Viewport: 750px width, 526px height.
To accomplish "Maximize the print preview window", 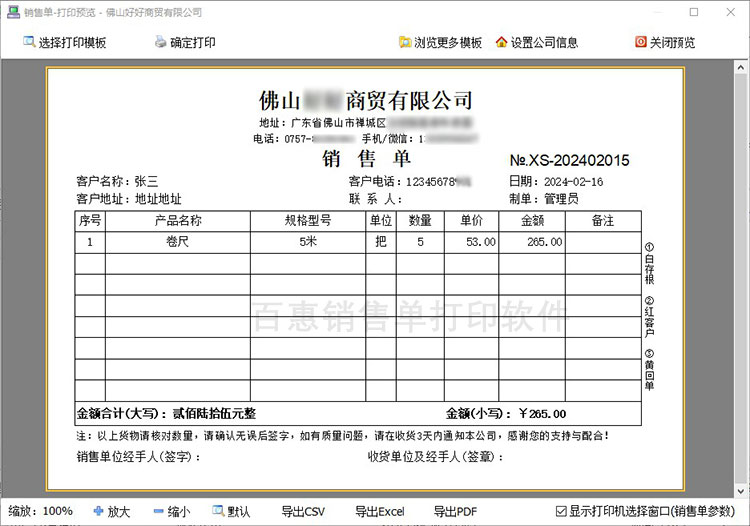I will coord(694,12).
